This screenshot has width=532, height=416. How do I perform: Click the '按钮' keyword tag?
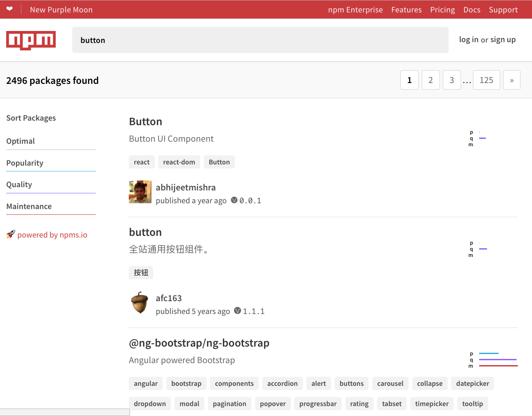tap(141, 273)
